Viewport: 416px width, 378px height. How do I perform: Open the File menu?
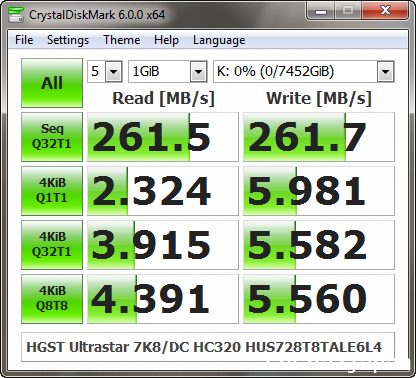(x=24, y=40)
